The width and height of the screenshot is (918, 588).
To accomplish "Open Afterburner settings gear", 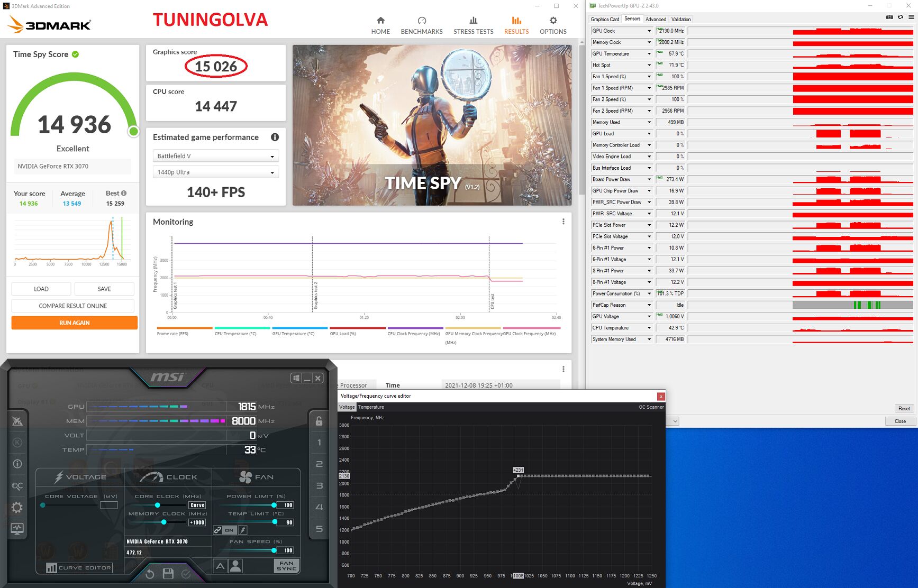I will coord(17,508).
